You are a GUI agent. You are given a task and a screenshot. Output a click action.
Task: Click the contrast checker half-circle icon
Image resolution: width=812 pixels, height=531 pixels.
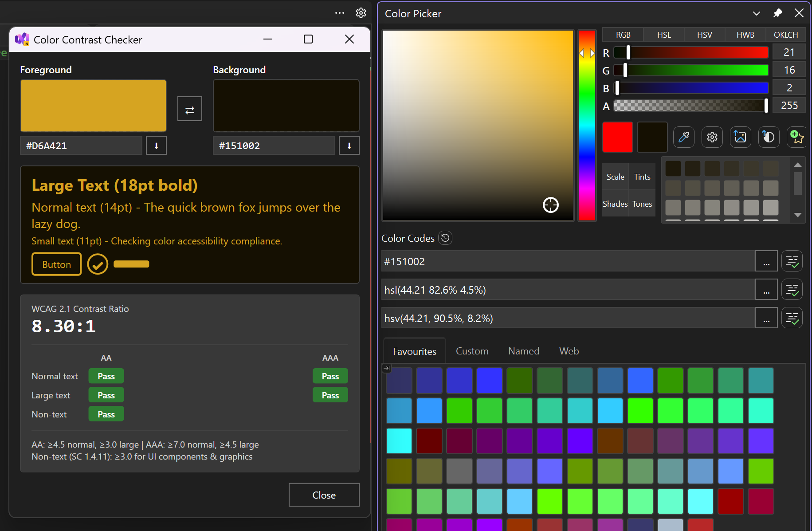[x=769, y=137]
